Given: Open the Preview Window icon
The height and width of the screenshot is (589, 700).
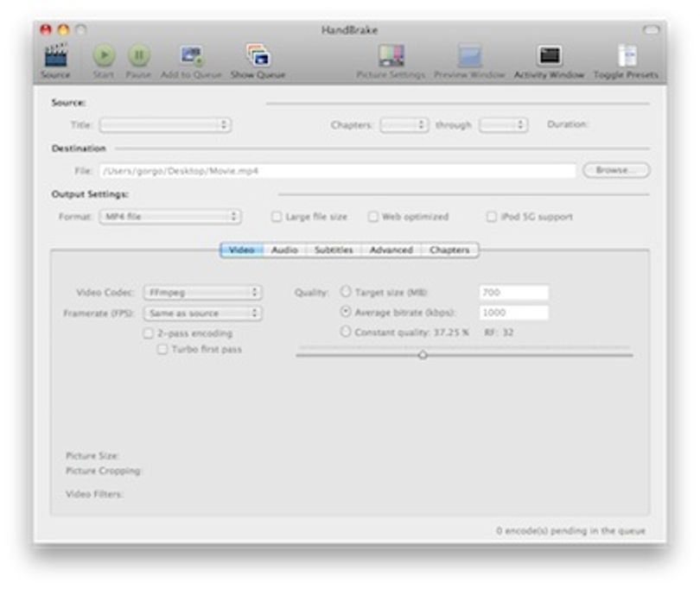Looking at the screenshot, I should click(469, 56).
